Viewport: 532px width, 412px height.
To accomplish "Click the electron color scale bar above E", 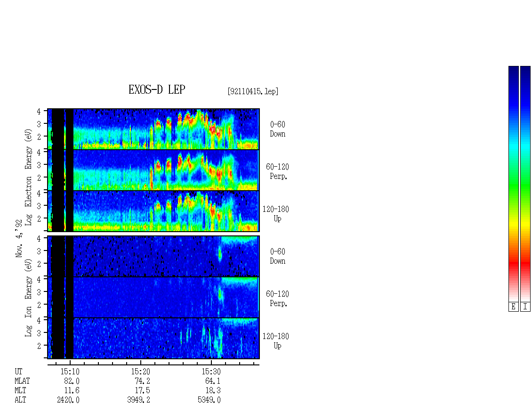I will coord(513,184).
